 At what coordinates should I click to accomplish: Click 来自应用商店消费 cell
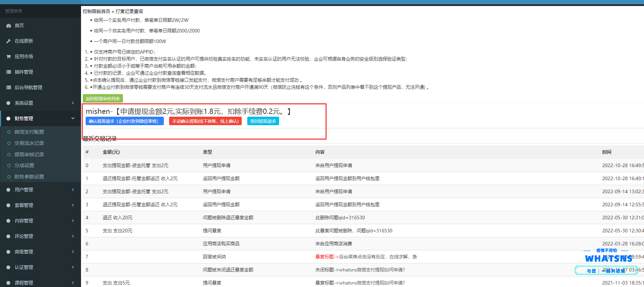point(334,244)
